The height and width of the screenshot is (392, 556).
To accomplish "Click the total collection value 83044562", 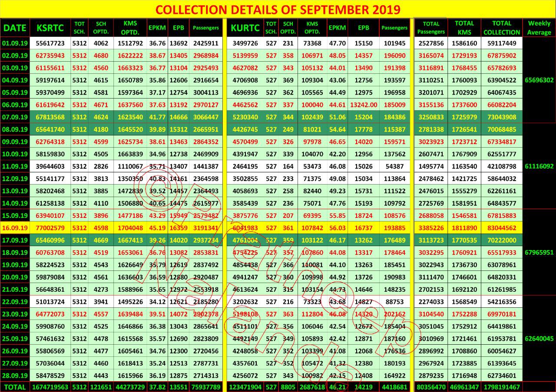I will pos(501,228).
